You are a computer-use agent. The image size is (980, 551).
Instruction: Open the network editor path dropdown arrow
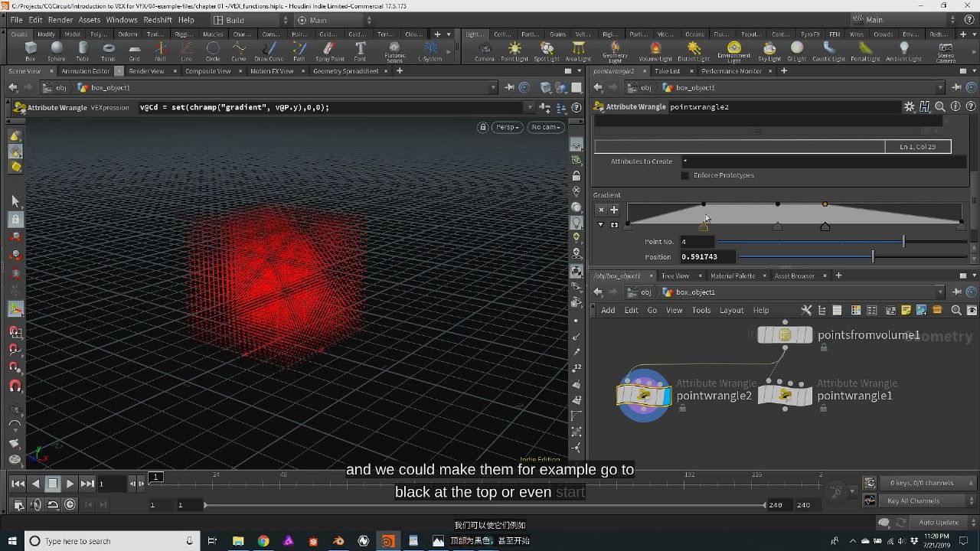point(940,292)
